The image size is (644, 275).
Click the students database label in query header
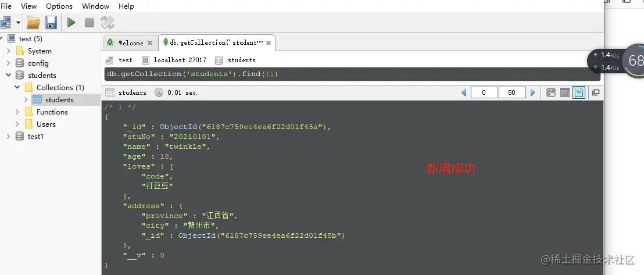click(x=242, y=60)
